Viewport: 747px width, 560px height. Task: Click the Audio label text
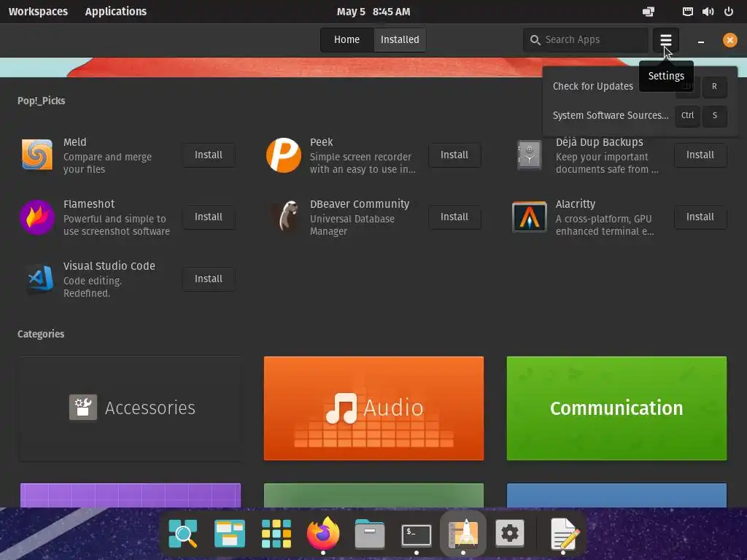pos(393,408)
